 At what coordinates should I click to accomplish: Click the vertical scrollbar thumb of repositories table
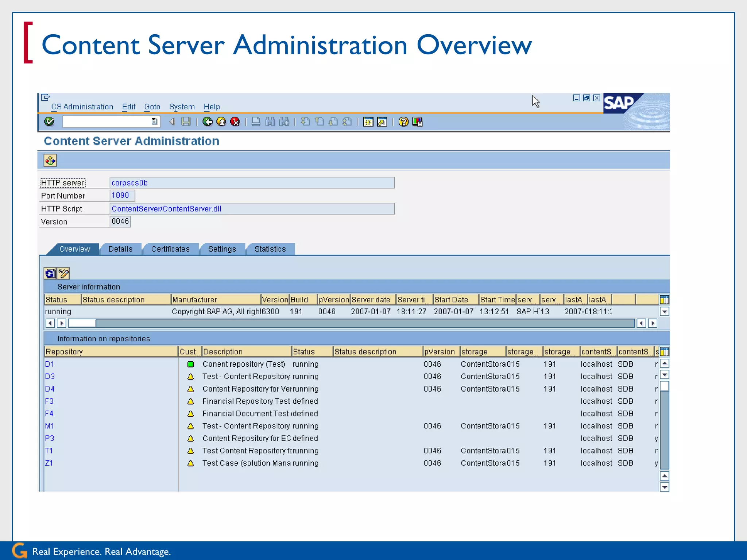click(x=665, y=386)
